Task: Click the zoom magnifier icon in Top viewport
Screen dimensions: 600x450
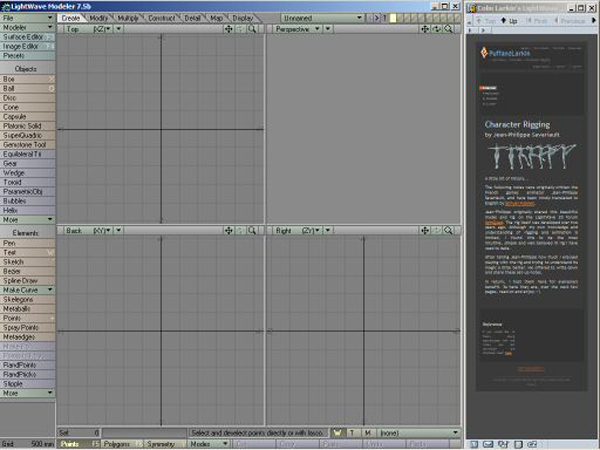Action: (x=252, y=29)
